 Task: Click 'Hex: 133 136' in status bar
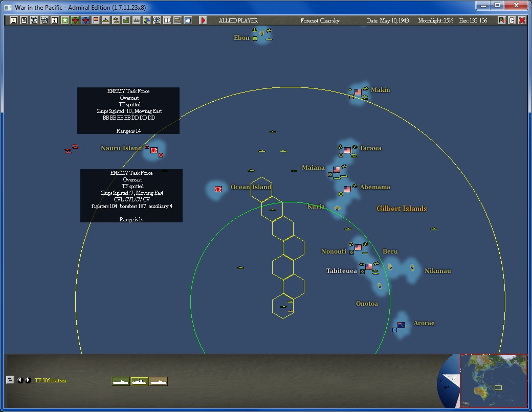473,20
